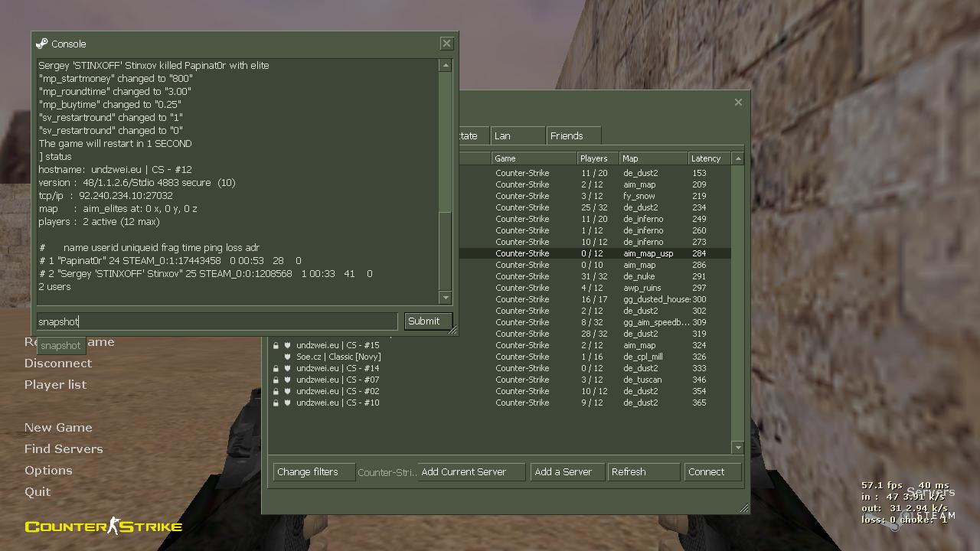
Task: Open the Lan tab in server browser
Action: (x=518, y=135)
